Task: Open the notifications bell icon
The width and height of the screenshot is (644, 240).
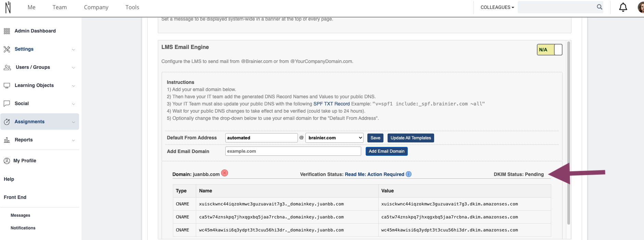Action: [x=623, y=7]
